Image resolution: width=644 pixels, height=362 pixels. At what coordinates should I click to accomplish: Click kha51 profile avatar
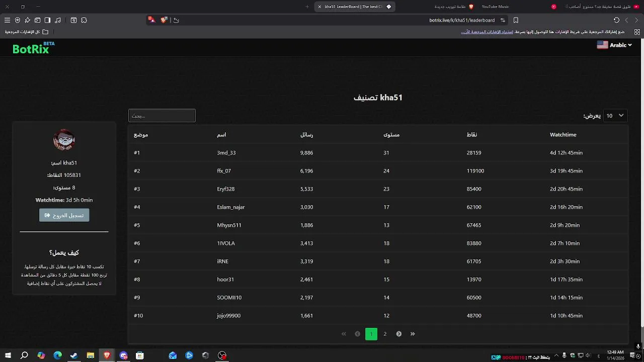pos(64,140)
